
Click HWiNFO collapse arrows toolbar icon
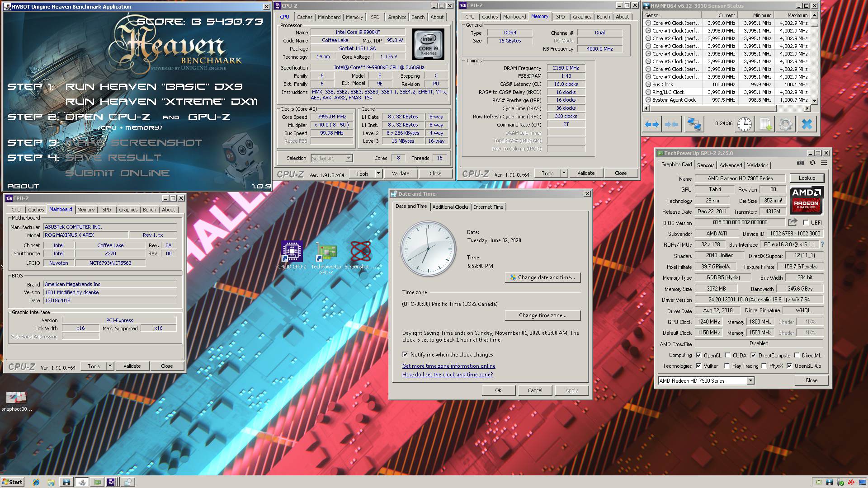point(671,124)
